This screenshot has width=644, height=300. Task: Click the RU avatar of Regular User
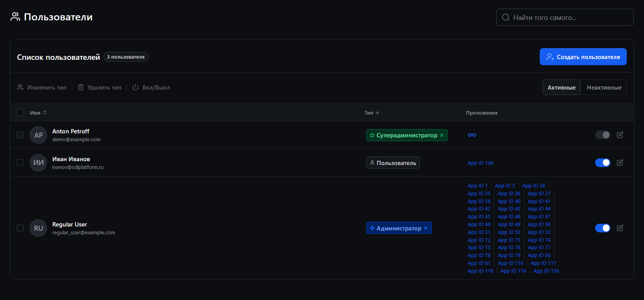click(38, 228)
